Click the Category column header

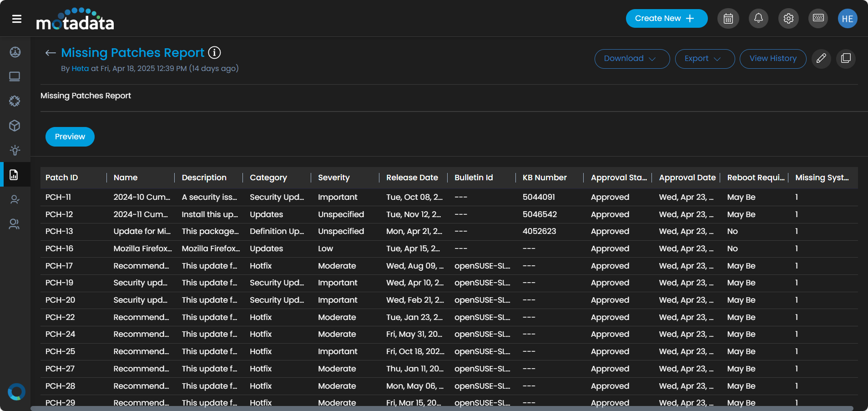268,178
